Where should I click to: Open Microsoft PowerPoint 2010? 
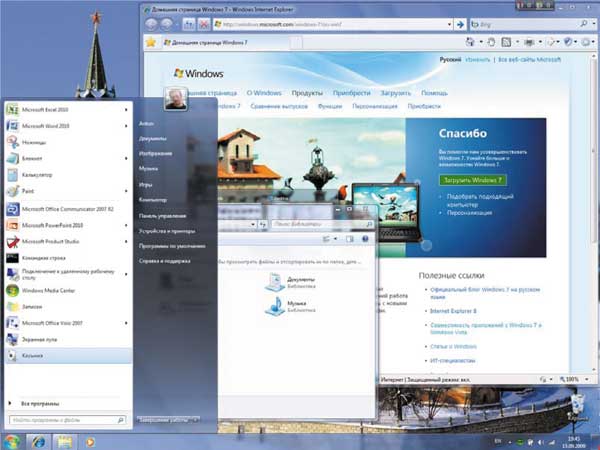[x=67, y=225]
